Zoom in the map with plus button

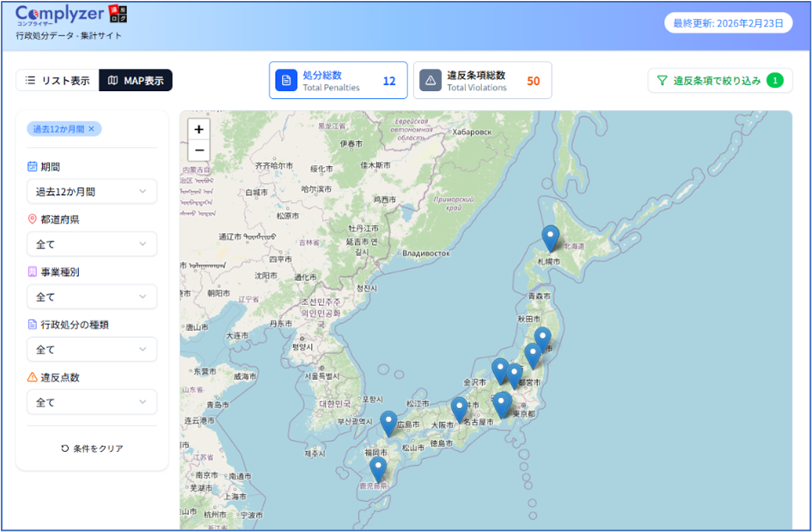199,130
